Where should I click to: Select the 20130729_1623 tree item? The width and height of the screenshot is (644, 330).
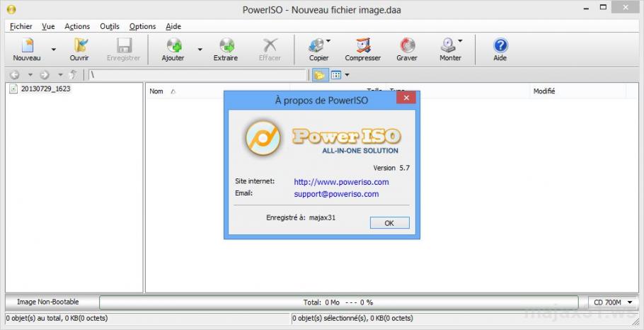[x=45, y=89]
